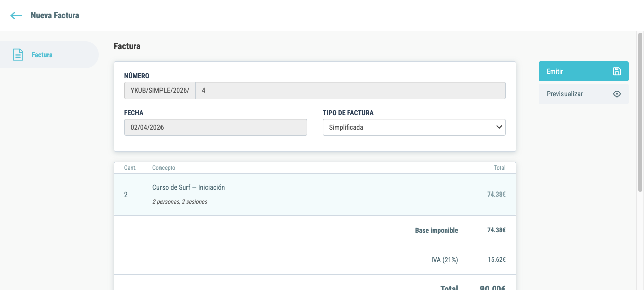
Task: Select the Factura sidebar tab
Action: coord(49,55)
